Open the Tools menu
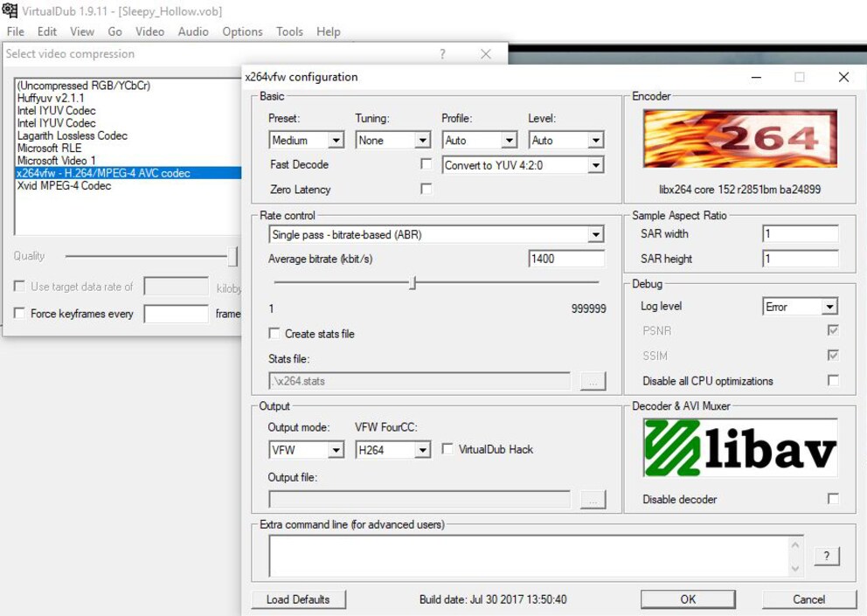Viewport: 867px width, 616px height. click(x=290, y=31)
